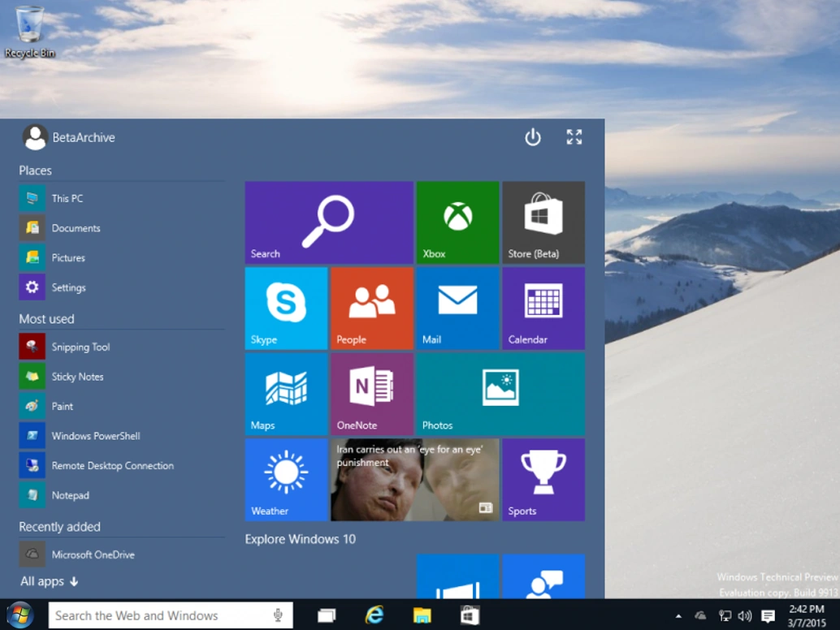Open the Photos tile
The image size is (840, 630).
click(500, 394)
